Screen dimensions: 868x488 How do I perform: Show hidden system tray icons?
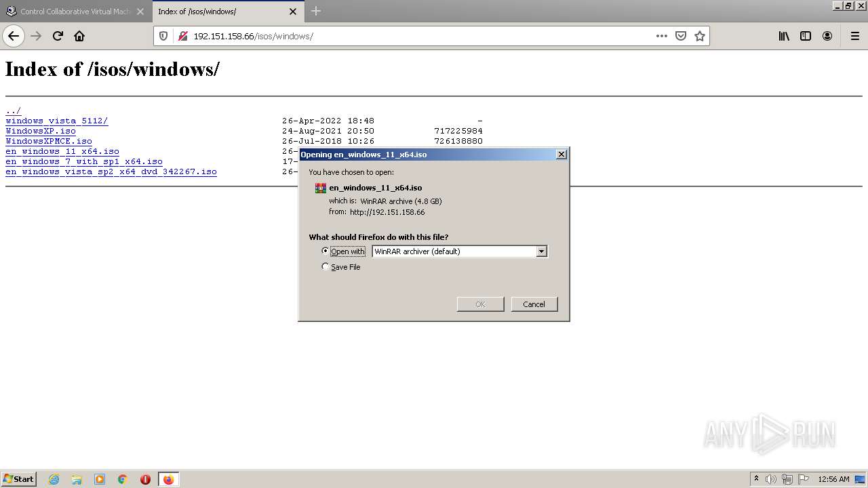click(x=756, y=479)
